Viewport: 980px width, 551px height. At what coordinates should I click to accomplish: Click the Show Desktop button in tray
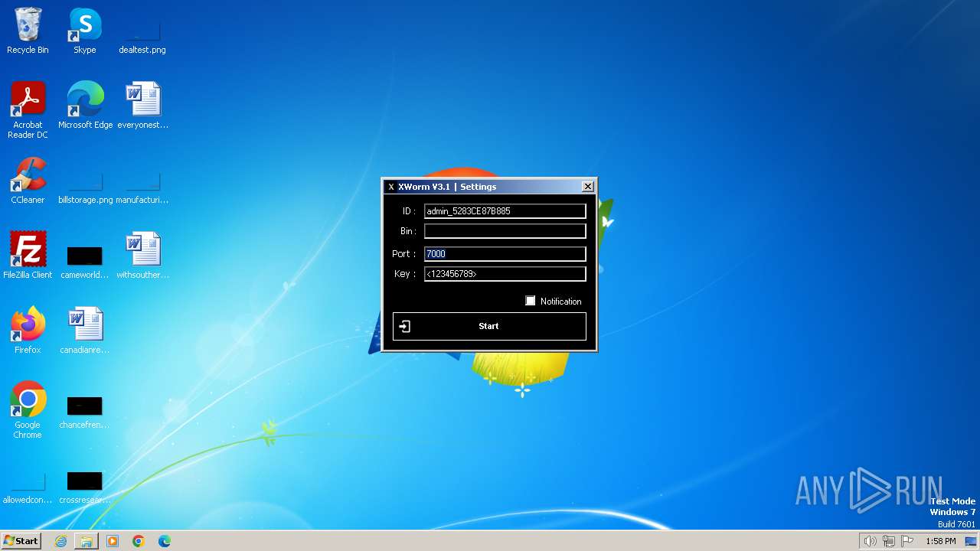tap(971, 541)
